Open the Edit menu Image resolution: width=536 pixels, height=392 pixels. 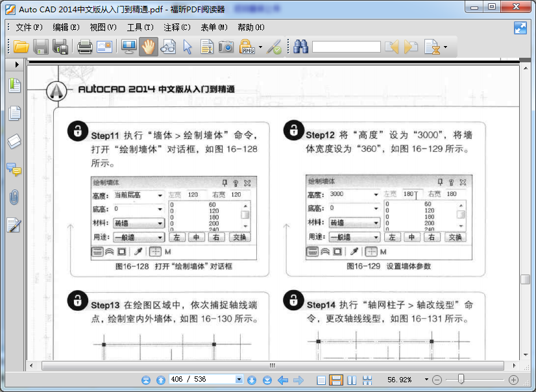66,27
